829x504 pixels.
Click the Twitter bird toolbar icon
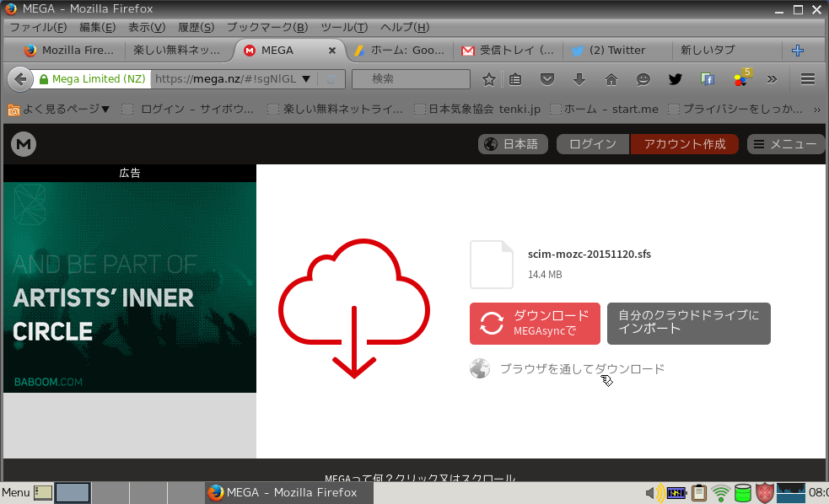(676, 79)
